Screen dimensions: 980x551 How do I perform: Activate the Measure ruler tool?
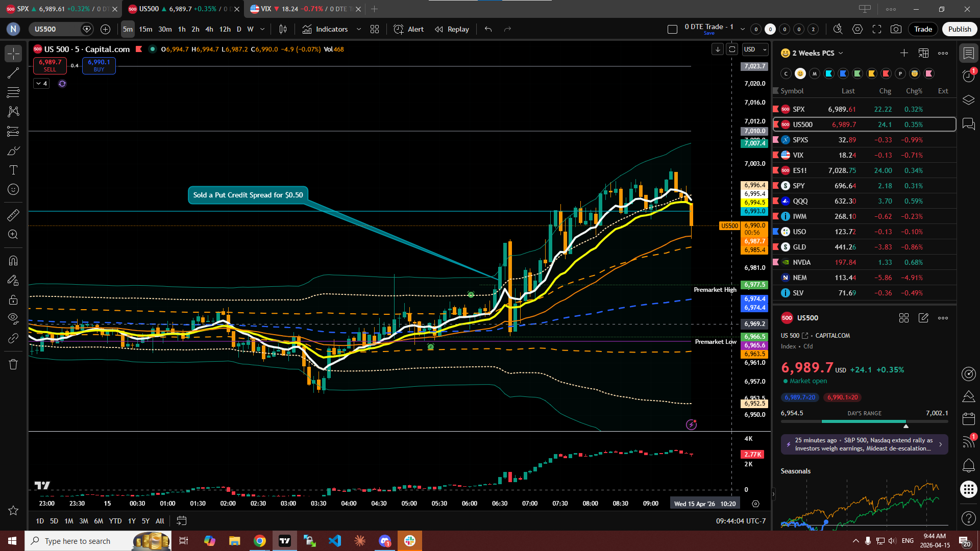tap(13, 215)
